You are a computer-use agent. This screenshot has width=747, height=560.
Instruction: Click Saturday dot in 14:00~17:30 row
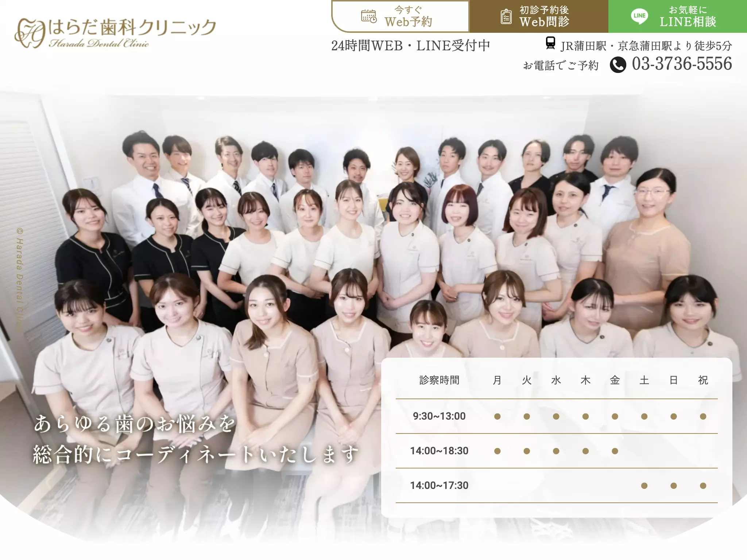(x=644, y=486)
